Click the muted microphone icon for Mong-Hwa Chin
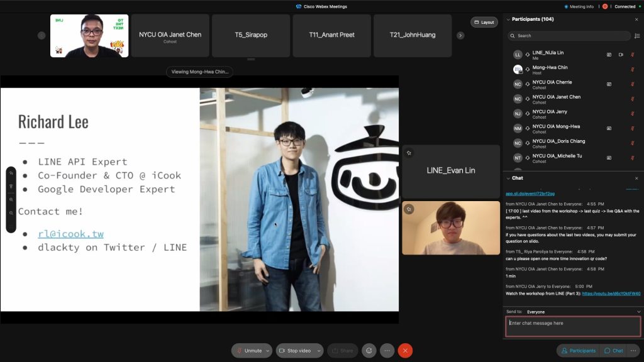This screenshot has height=362, width=644. 633,69
